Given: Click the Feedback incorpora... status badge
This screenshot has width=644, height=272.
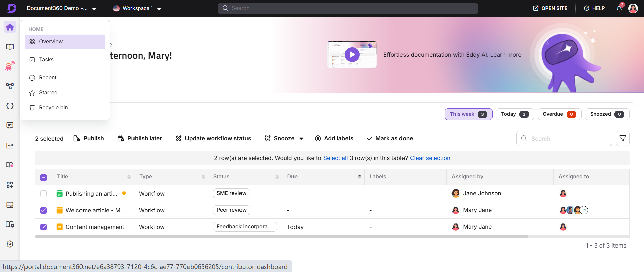Looking at the screenshot, I should pyautogui.click(x=245, y=227).
